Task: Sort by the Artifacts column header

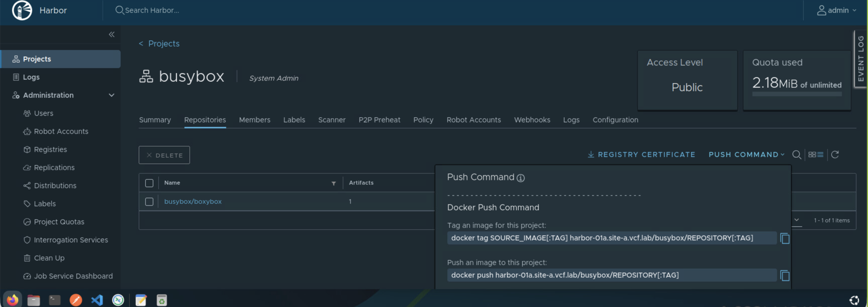Action: pyautogui.click(x=361, y=183)
